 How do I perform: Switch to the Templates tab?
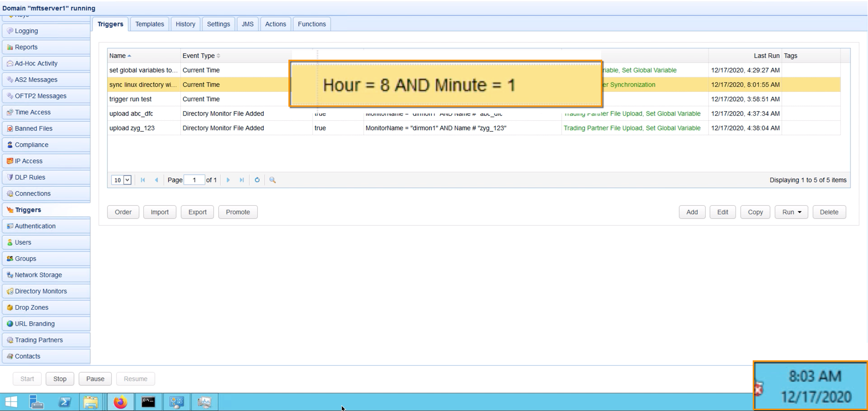tap(150, 24)
